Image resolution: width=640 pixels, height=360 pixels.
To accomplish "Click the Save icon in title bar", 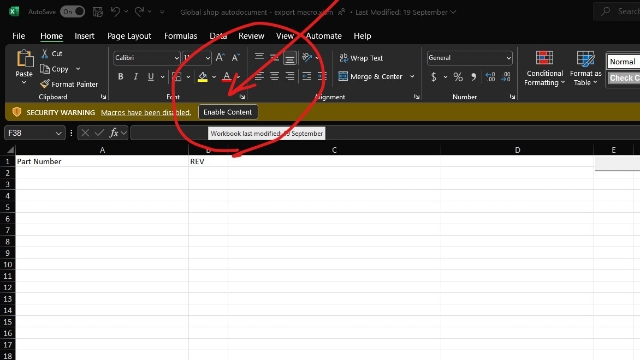I will point(98,12).
